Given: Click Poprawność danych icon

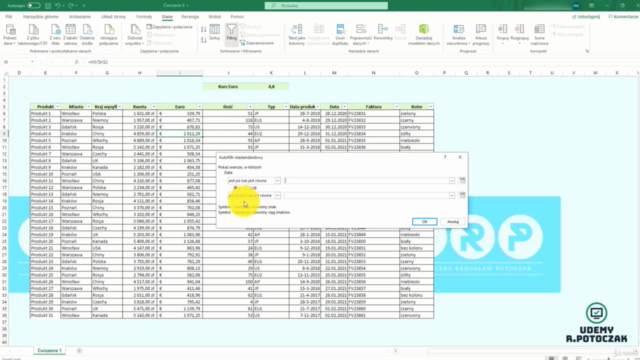Looking at the screenshot, I should tap(360, 35).
